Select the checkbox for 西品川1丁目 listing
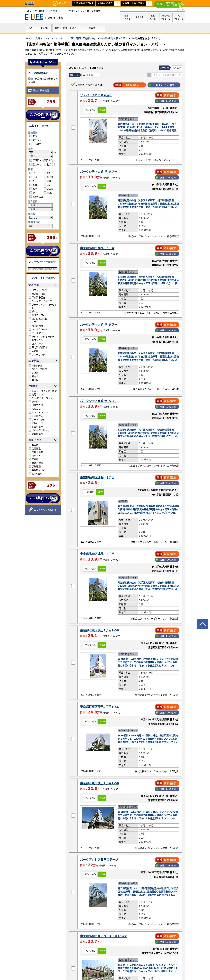The height and width of the screenshot is (980, 210). click(x=73, y=510)
